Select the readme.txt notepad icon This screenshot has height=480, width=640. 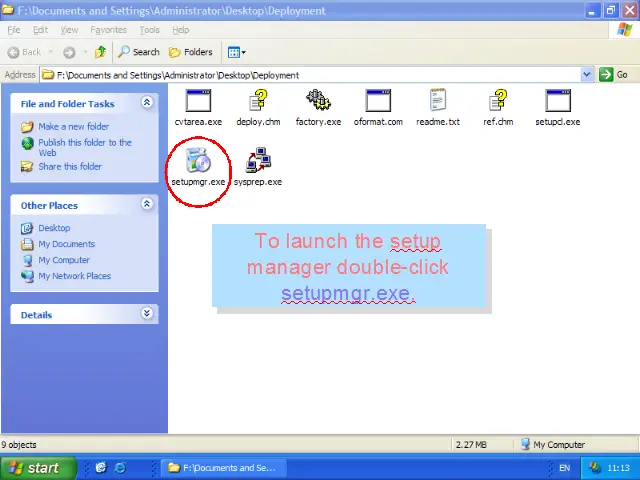pos(438,100)
